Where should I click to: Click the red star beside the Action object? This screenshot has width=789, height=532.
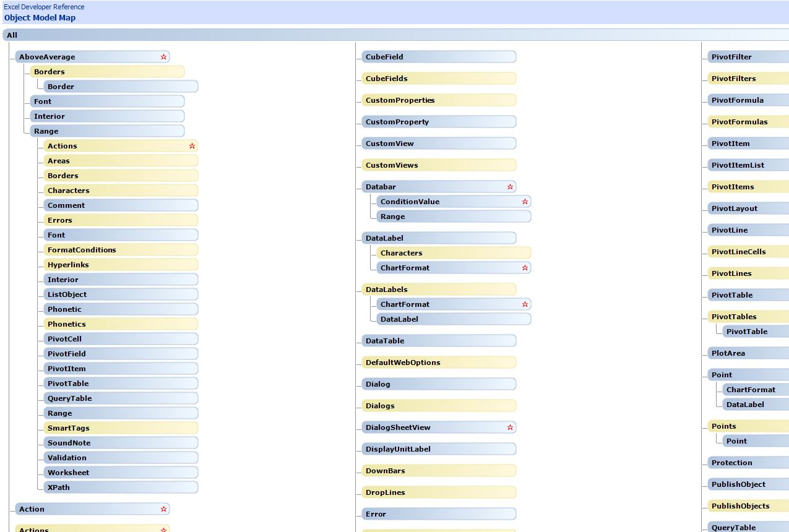(163, 509)
